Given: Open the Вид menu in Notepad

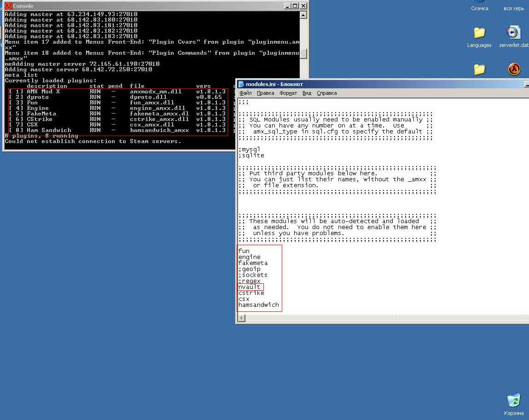Looking at the screenshot, I should pos(307,93).
